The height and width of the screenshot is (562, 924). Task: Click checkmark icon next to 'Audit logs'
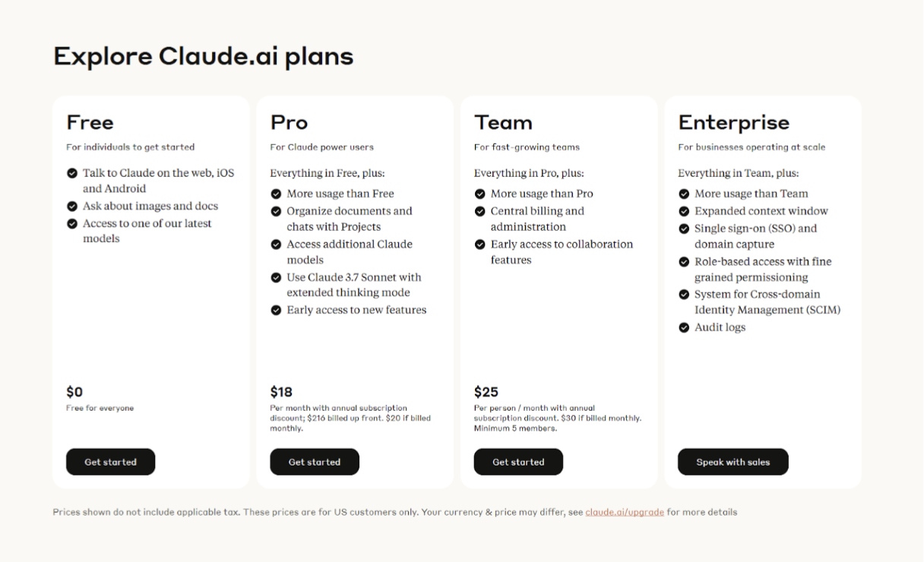[x=684, y=328]
